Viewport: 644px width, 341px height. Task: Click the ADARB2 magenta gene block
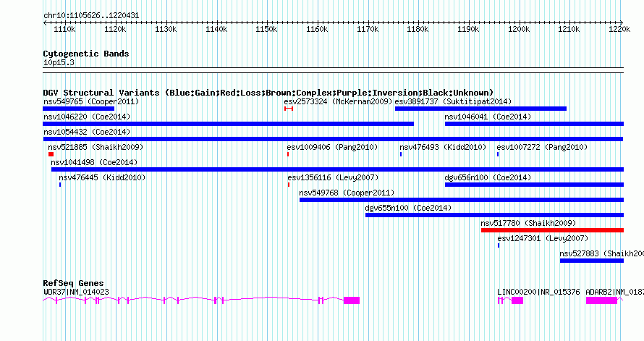pyautogui.click(x=602, y=300)
